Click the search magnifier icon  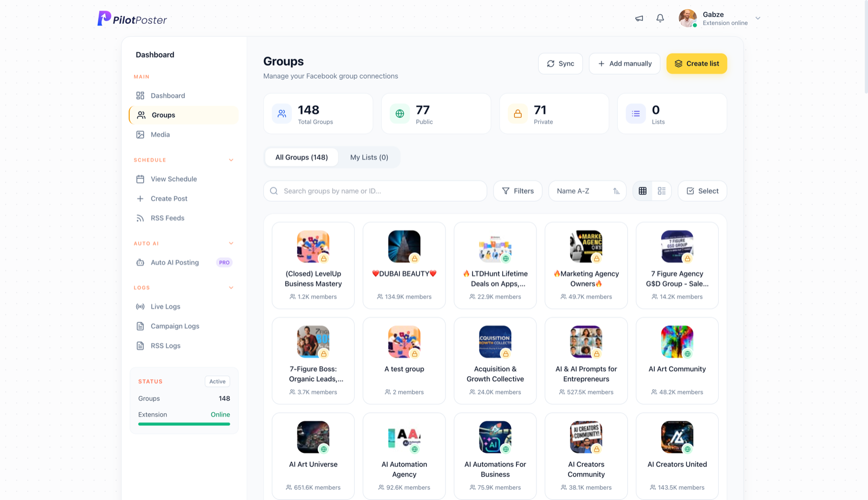(x=274, y=191)
